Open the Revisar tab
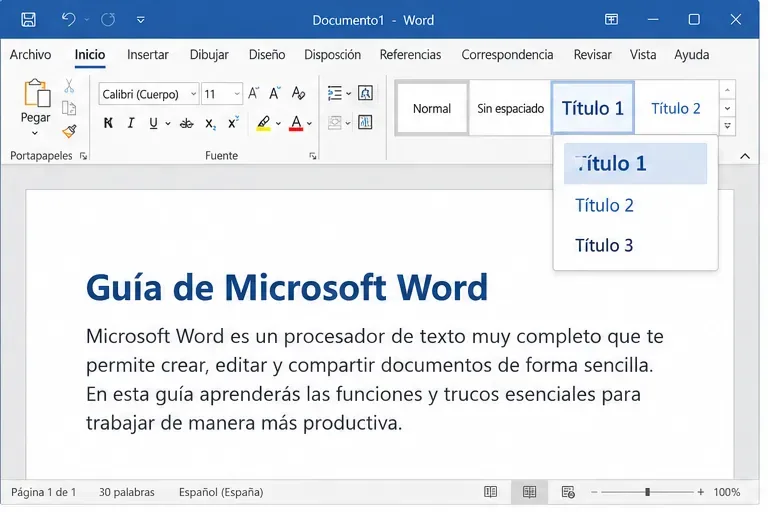Screen dimensions: 768x512 tap(593, 54)
